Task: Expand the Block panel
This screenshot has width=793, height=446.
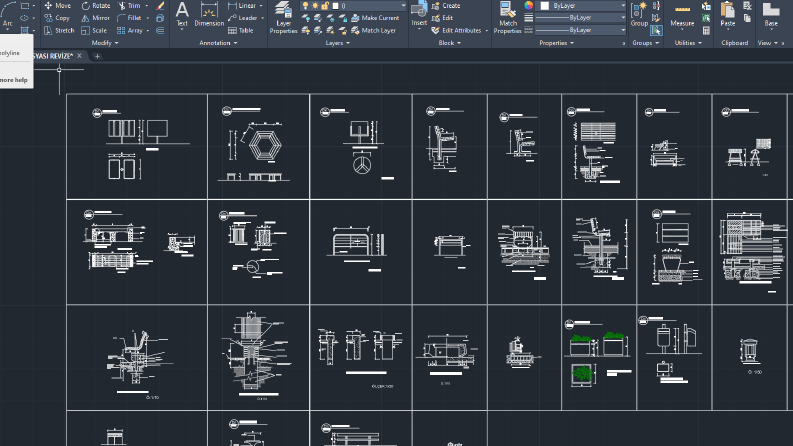Action: [x=450, y=43]
